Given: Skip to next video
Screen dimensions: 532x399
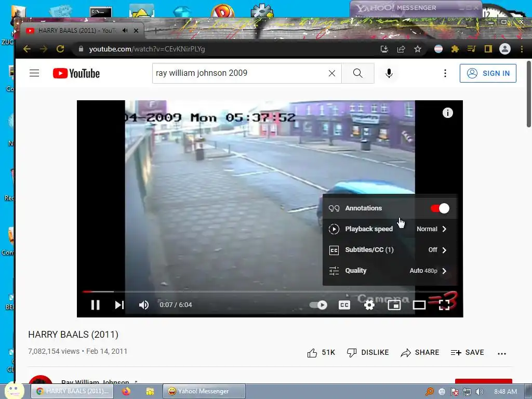Looking at the screenshot, I should [119, 304].
